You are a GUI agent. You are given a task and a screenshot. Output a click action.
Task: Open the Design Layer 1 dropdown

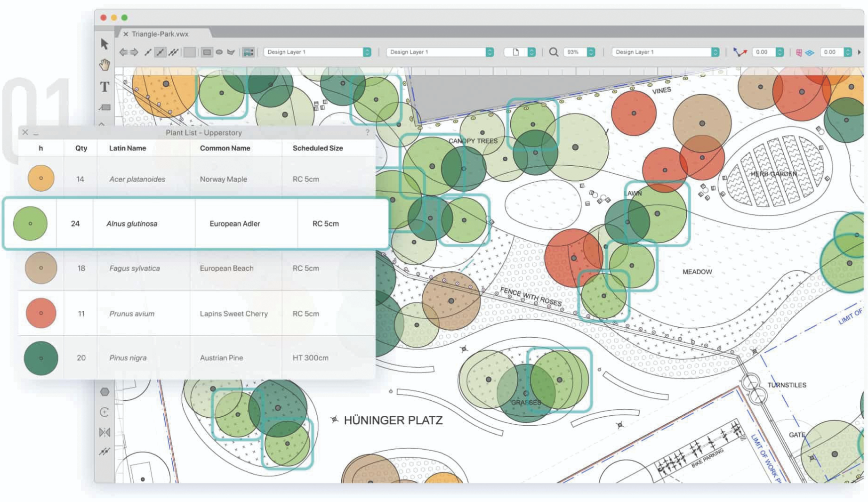point(315,52)
